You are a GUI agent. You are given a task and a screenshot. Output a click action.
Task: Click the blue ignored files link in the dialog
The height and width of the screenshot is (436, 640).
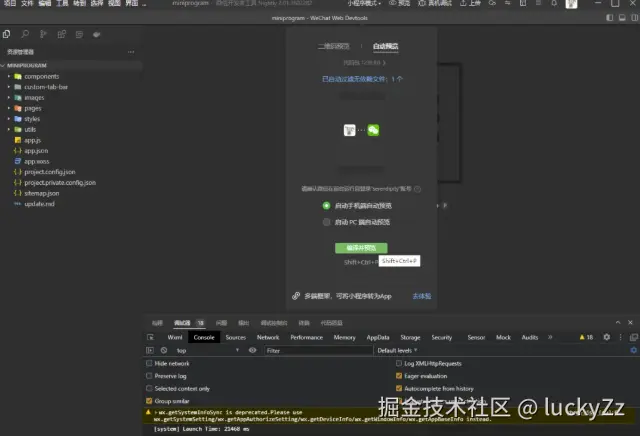point(362,79)
